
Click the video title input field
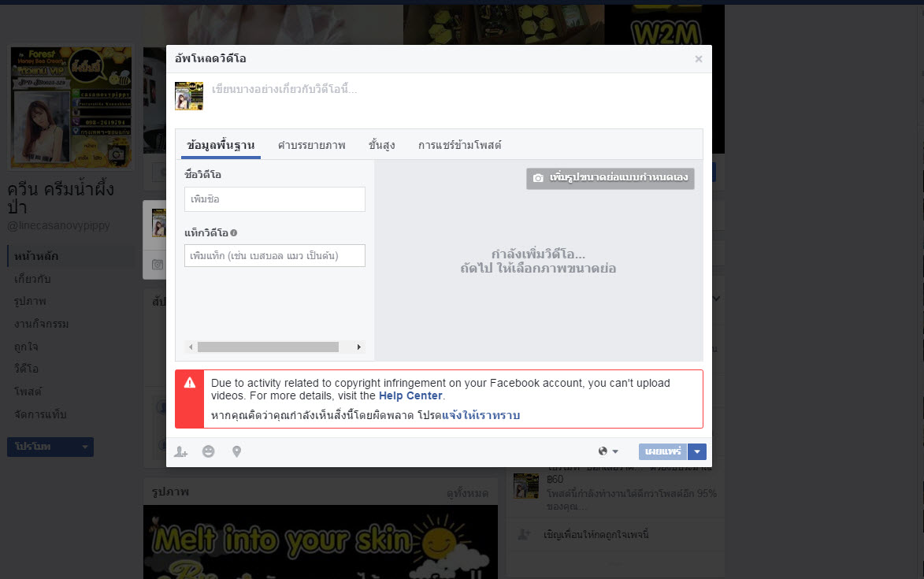tap(275, 199)
